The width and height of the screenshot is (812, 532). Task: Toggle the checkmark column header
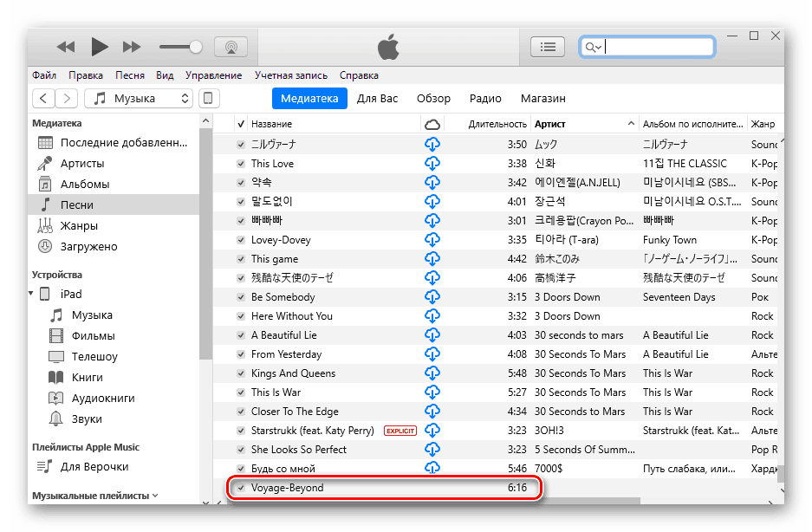pyautogui.click(x=241, y=124)
